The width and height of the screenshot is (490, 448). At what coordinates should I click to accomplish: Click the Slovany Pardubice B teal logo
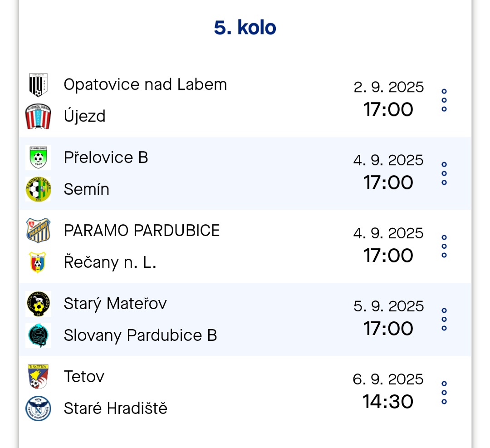[38, 335]
